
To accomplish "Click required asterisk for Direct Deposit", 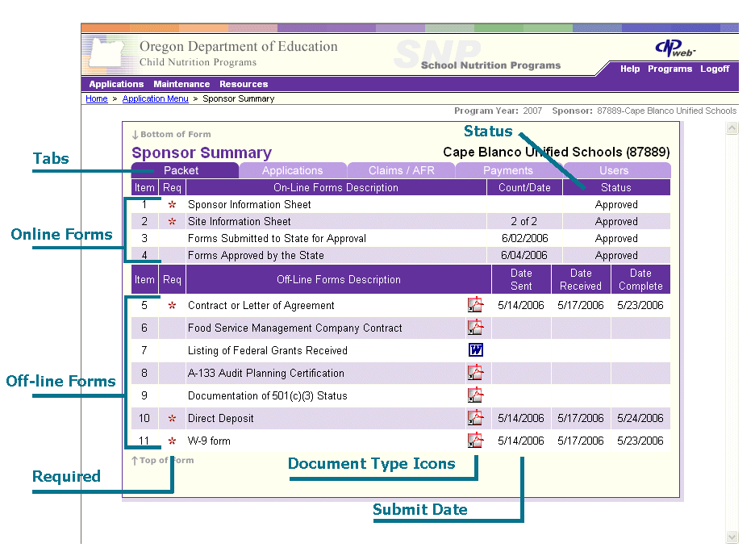I will [172, 419].
